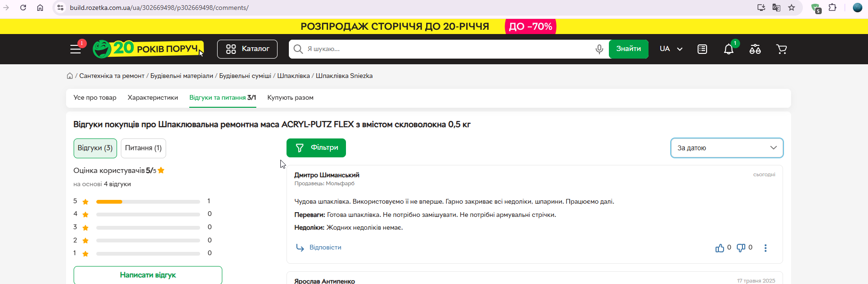Open the orders list icon
Screen dimensions: 868x284
[702, 49]
